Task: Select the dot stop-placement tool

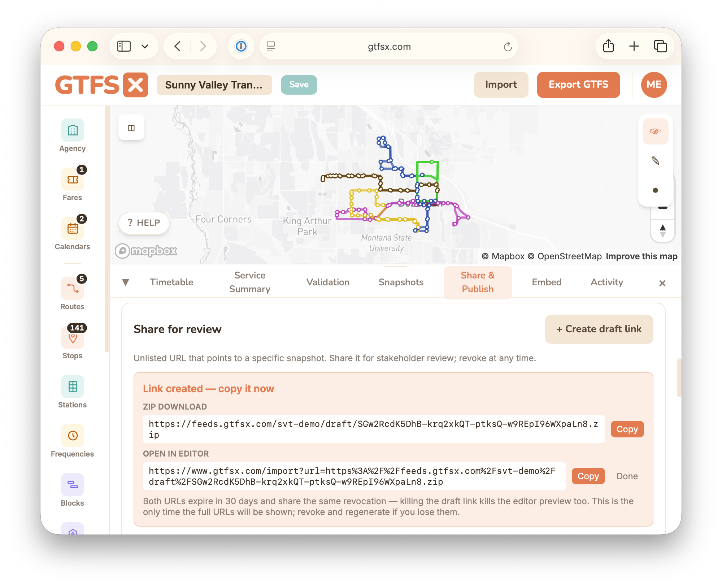Action: (x=655, y=190)
